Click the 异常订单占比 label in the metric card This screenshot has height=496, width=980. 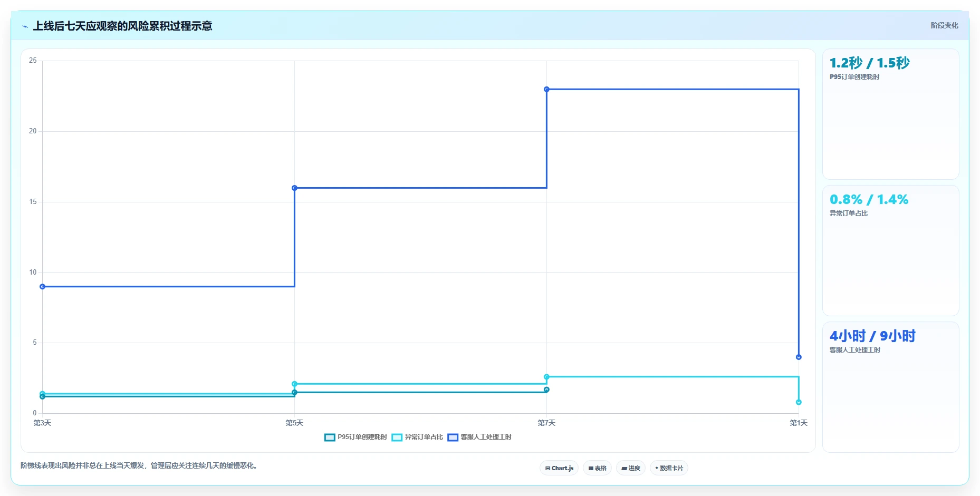(x=849, y=213)
